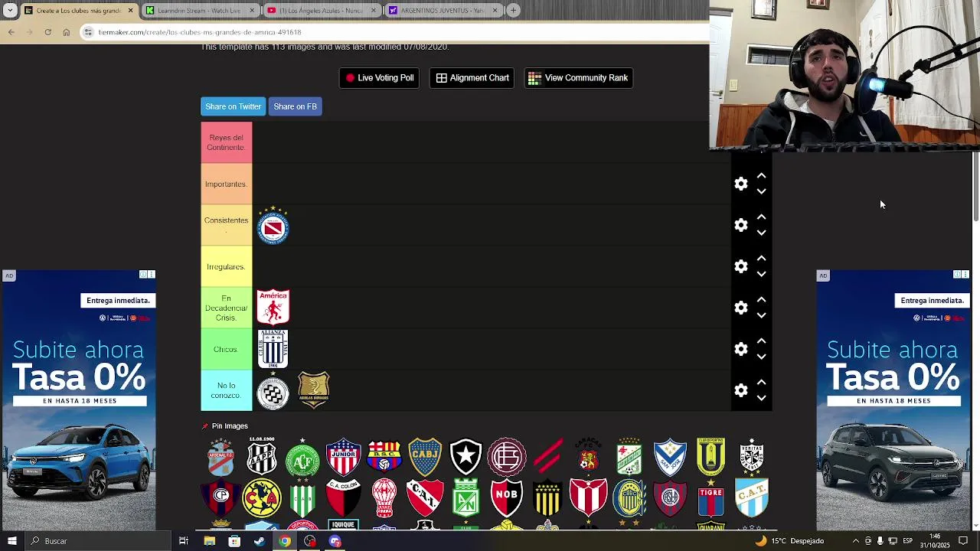Select the Junior club crest

pos(343,457)
